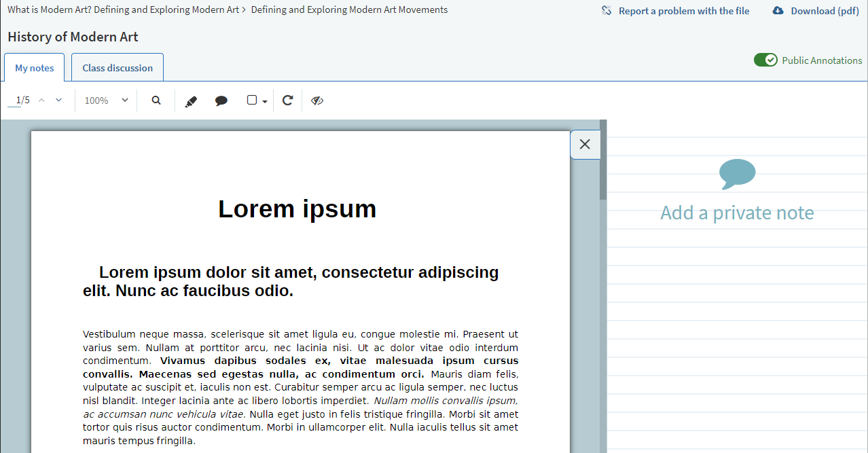Open the 100% zoom level dropdown
This screenshot has width=868, height=453.
pos(106,101)
